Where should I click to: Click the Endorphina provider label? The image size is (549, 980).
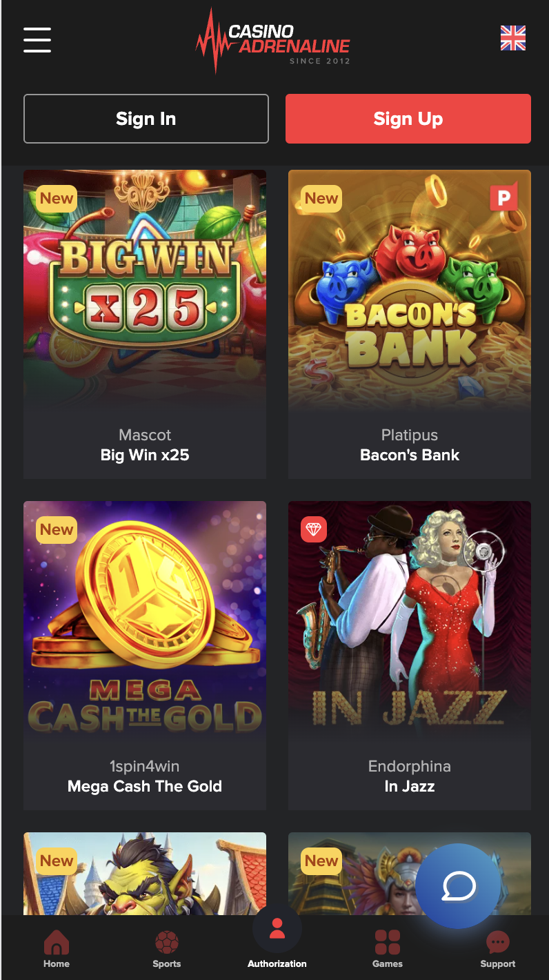[410, 766]
